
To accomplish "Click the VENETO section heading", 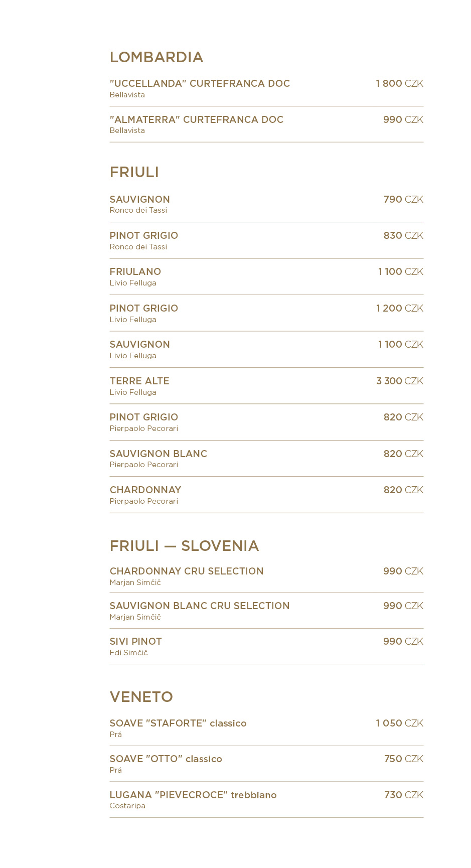I will [141, 697].
